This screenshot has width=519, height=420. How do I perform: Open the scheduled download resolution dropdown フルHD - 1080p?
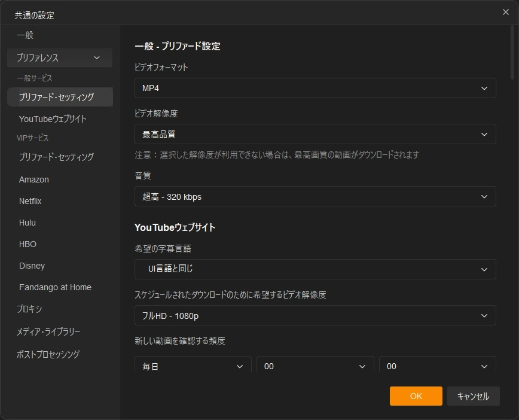(315, 315)
